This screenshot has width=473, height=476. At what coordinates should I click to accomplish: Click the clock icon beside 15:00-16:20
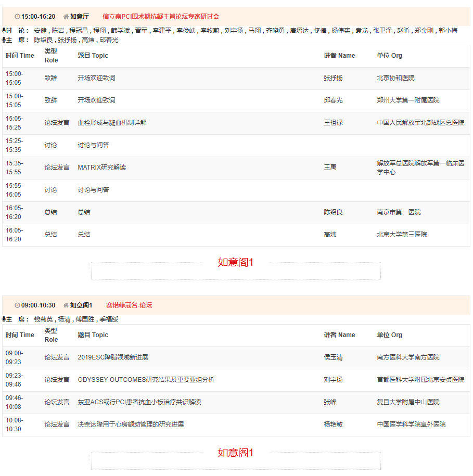click(x=17, y=17)
